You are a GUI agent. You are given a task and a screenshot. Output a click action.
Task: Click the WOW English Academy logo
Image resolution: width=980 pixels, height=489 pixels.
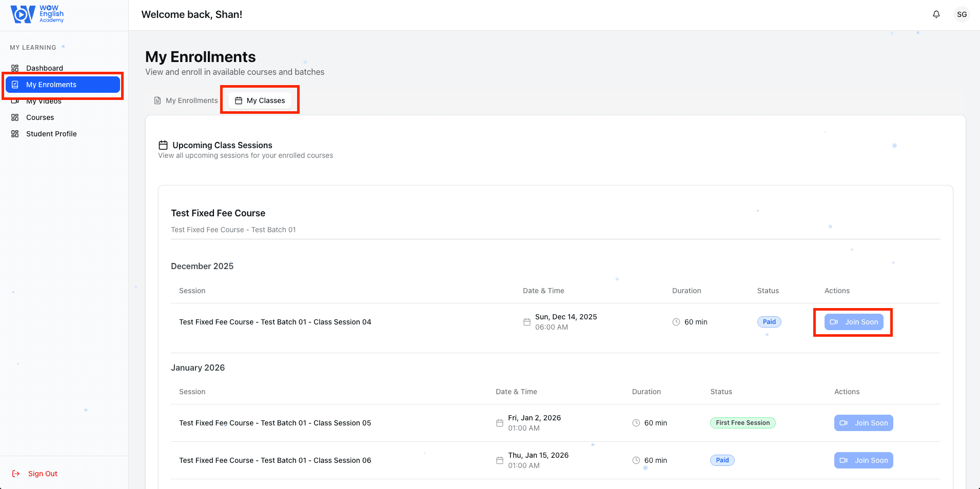(37, 14)
